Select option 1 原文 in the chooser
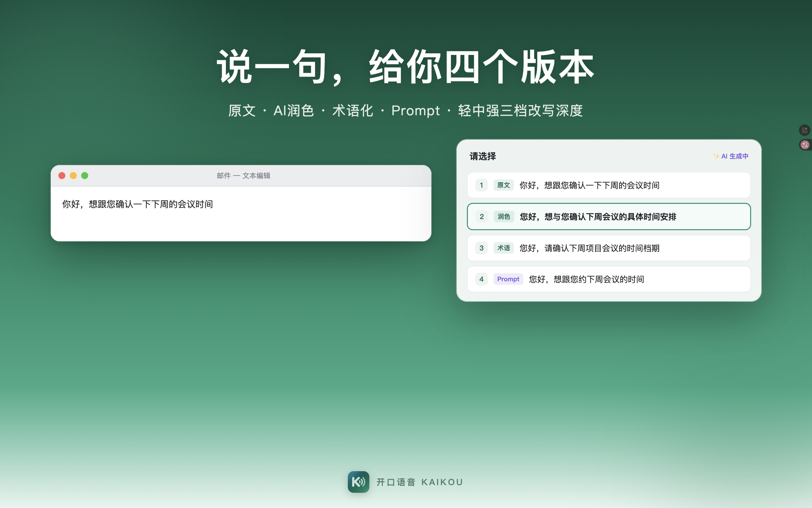 (609, 185)
